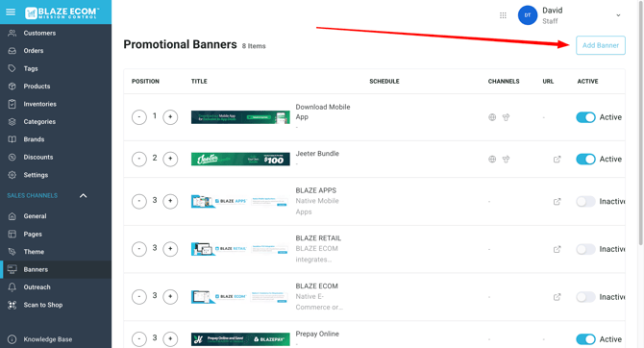Open the Prepay Online BlazePay banner thumbnail
Image resolution: width=644 pixels, height=348 pixels.
pyautogui.click(x=240, y=339)
